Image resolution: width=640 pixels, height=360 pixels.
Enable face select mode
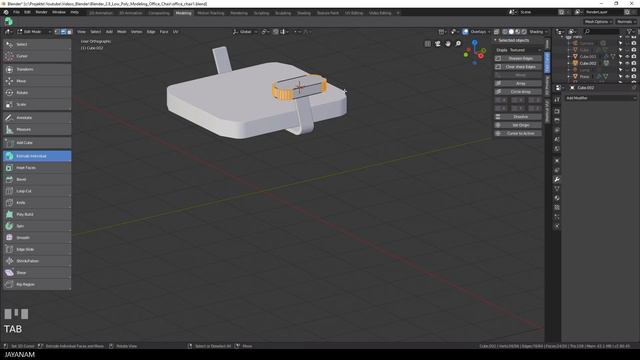point(69,32)
